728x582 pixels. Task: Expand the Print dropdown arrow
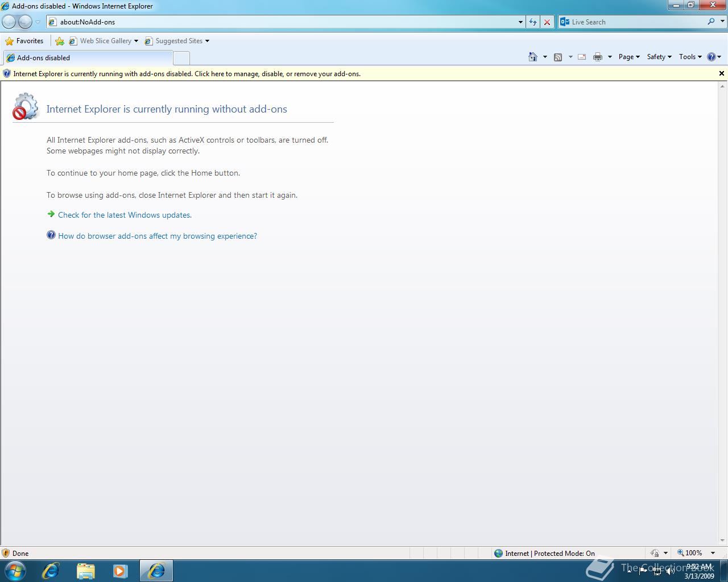pos(610,57)
